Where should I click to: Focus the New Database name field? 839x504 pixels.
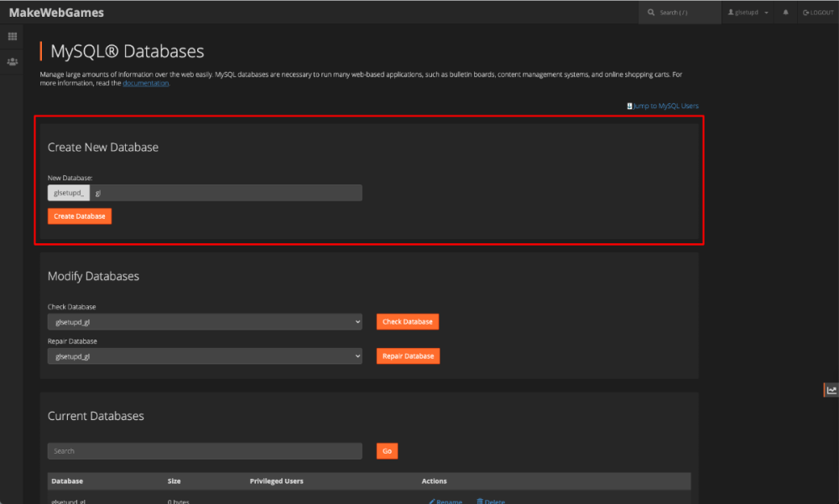coord(227,193)
